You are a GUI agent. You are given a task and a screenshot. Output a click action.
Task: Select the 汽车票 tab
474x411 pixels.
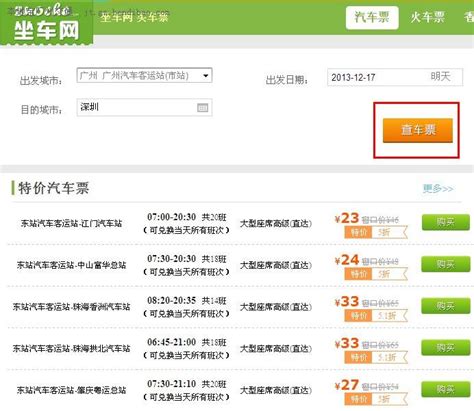pos(372,17)
